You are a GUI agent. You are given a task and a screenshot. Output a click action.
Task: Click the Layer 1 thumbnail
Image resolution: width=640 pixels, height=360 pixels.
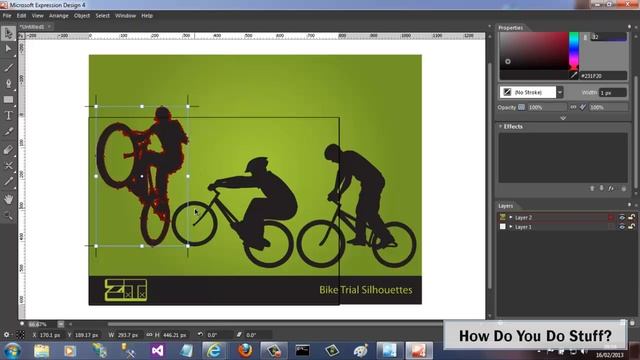pos(502,227)
